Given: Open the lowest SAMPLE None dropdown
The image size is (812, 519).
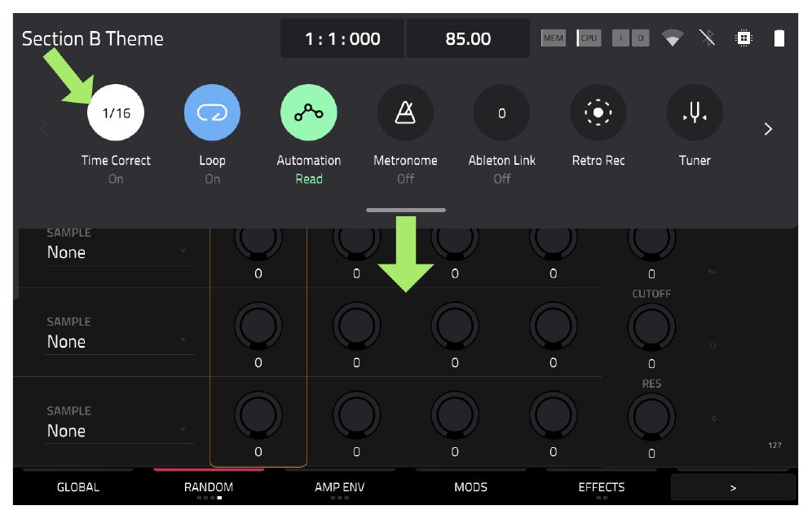Looking at the screenshot, I should pos(119,431).
